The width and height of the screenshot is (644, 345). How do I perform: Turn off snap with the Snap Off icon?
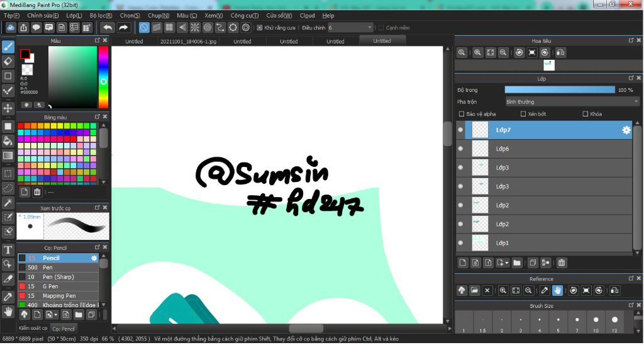tap(144, 28)
